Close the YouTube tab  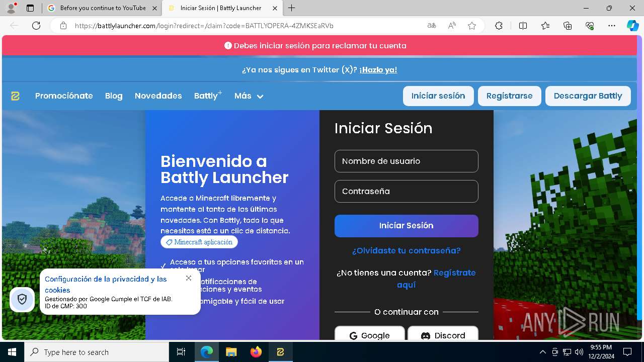point(154,8)
